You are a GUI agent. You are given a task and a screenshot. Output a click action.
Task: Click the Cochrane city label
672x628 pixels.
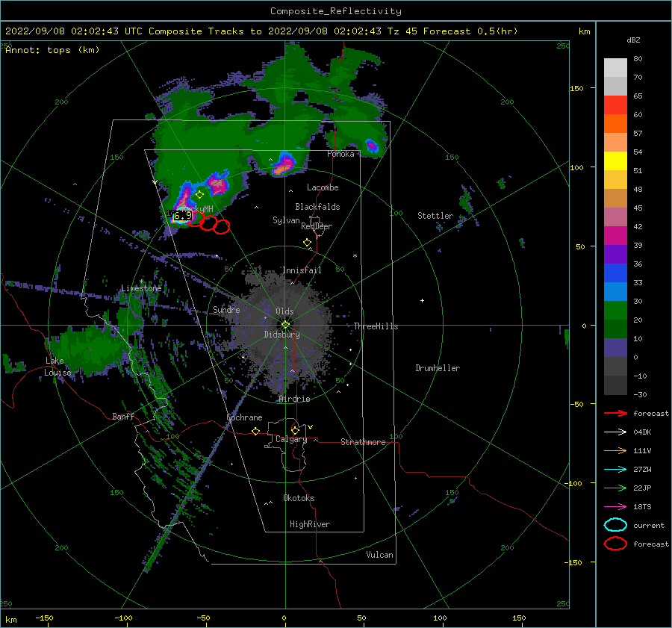(244, 417)
